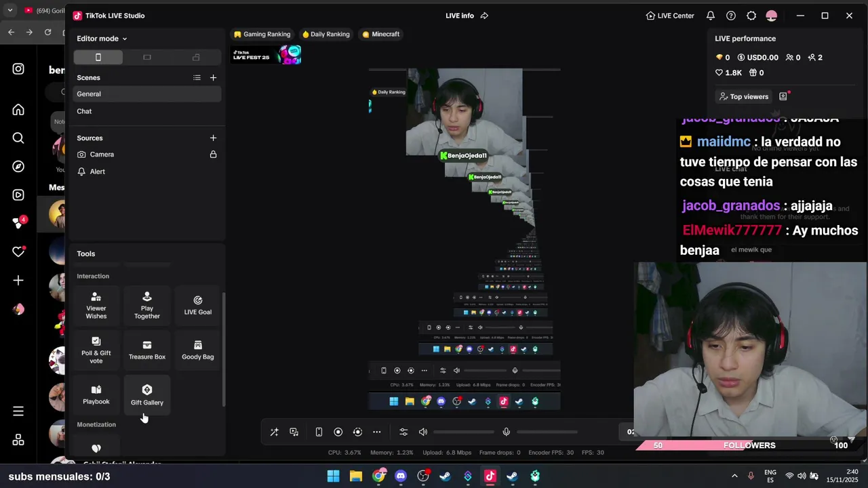Select the landscape layout mode
Screen dimensions: 868x488
click(x=147, y=57)
